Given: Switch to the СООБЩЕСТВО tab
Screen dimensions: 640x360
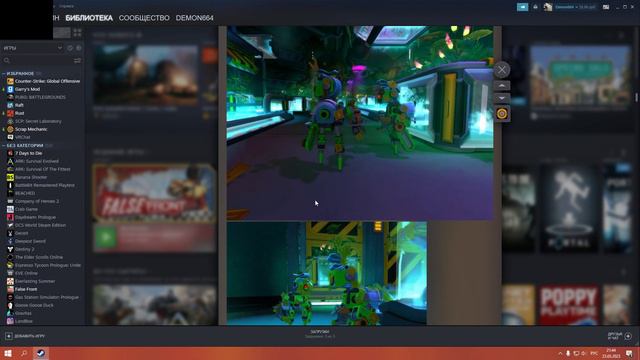Looking at the screenshot, I should [x=144, y=18].
